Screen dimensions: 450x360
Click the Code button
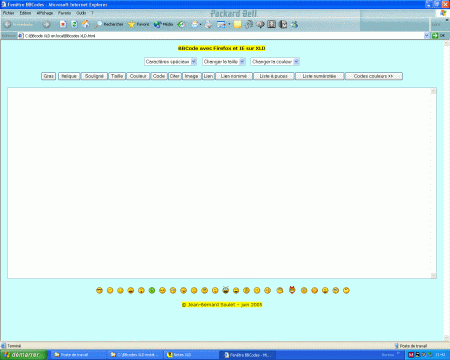coord(159,76)
